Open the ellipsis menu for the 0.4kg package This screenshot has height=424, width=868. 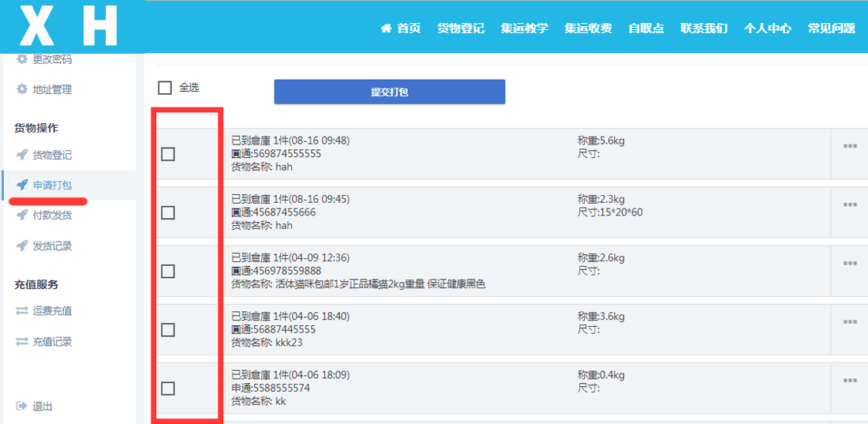tap(850, 380)
